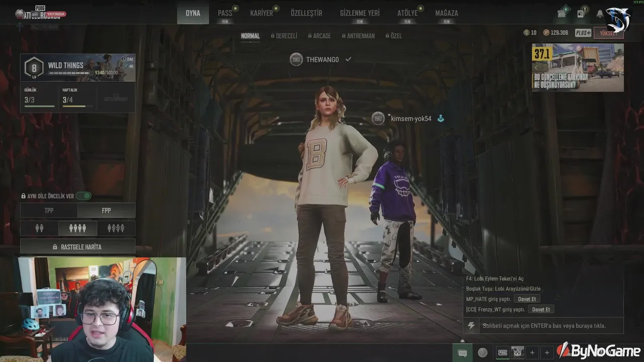This screenshot has height=362, width=644.
Task: Add a squad member with the first plus slot
Action: pos(532,352)
